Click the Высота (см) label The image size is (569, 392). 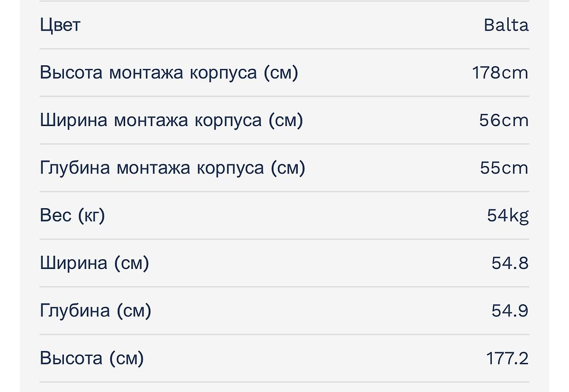click(x=92, y=358)
